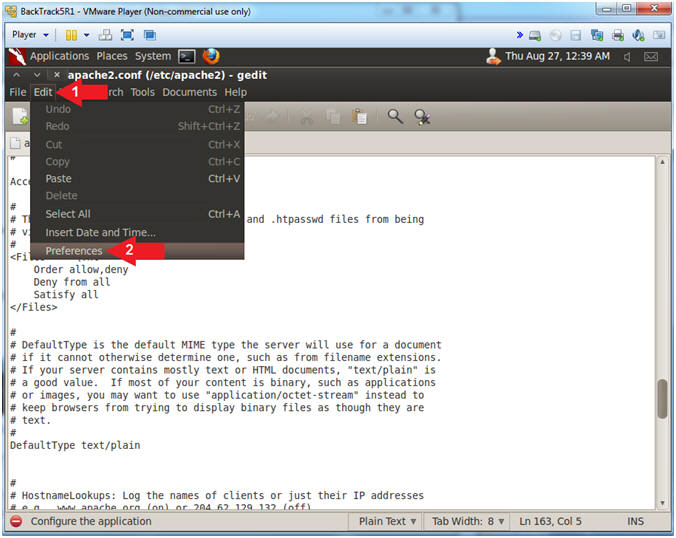Screen dimensions: 676x538
Task: Open the gedit Tools menu
Action: tap(142, 92)
